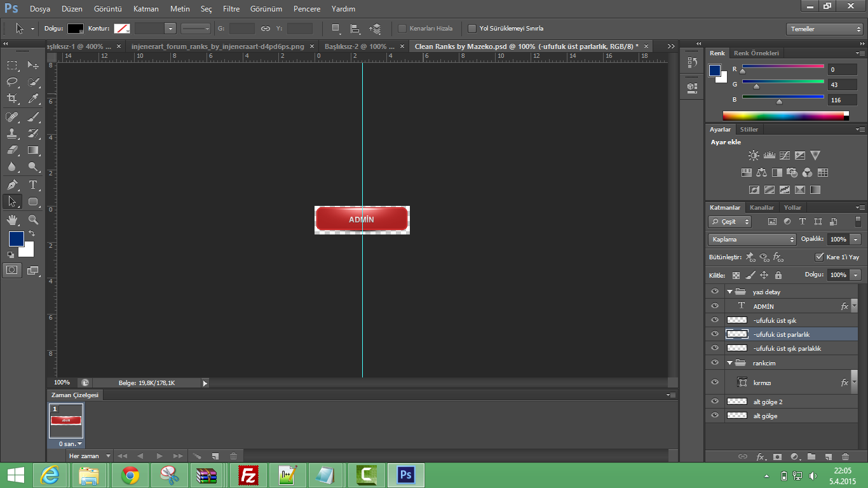868x488 pixels.
Task: Select the Horizontal Type tool
Action: tap(33, 185)
